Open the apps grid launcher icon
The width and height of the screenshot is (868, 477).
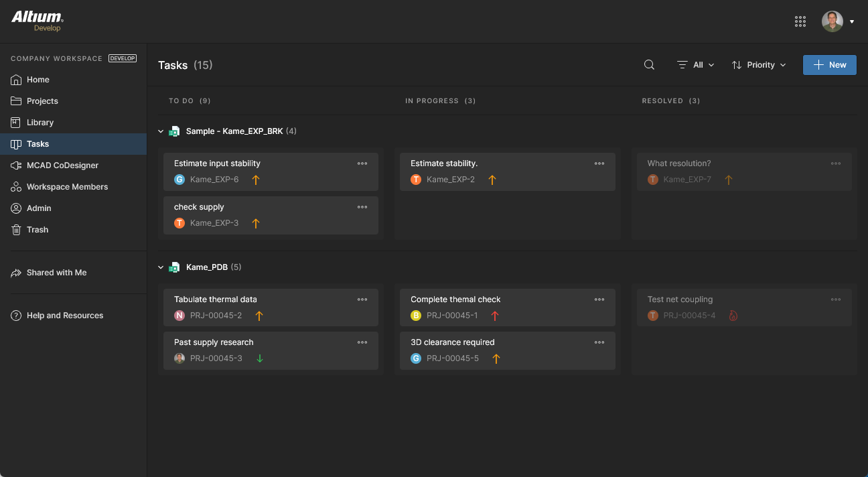pyautogui.click(x=800, y=21)
